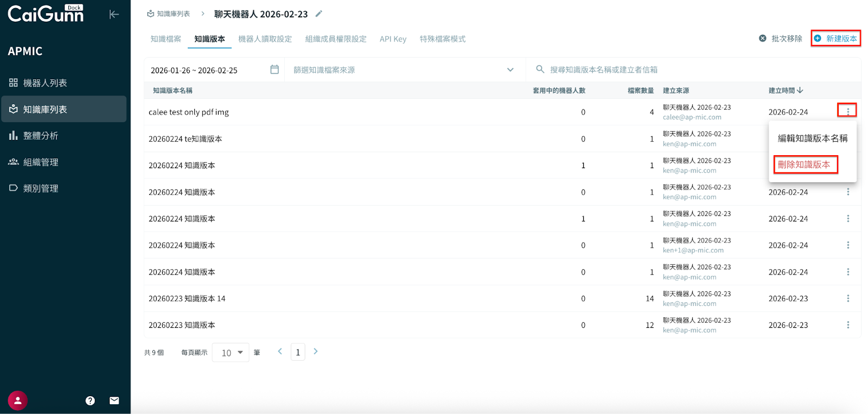Open the per-page count dropdown showing 10
868x414 pixels.
point(231,353)
